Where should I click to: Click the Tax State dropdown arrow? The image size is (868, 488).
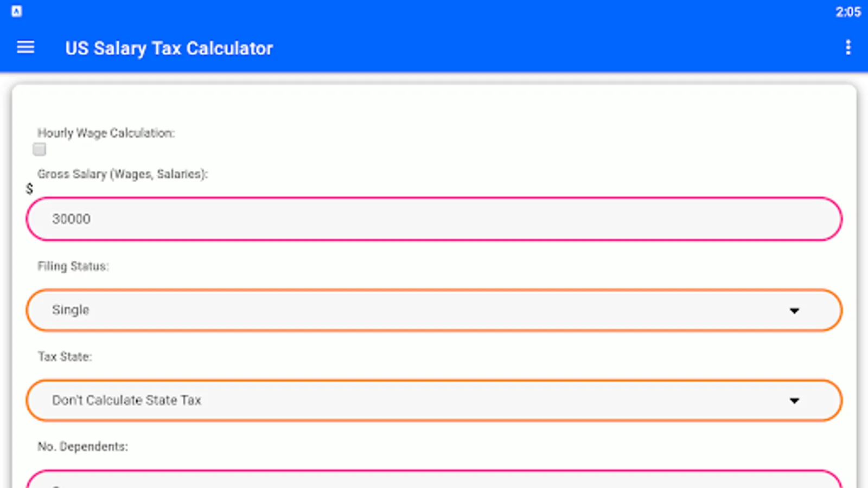794,401
